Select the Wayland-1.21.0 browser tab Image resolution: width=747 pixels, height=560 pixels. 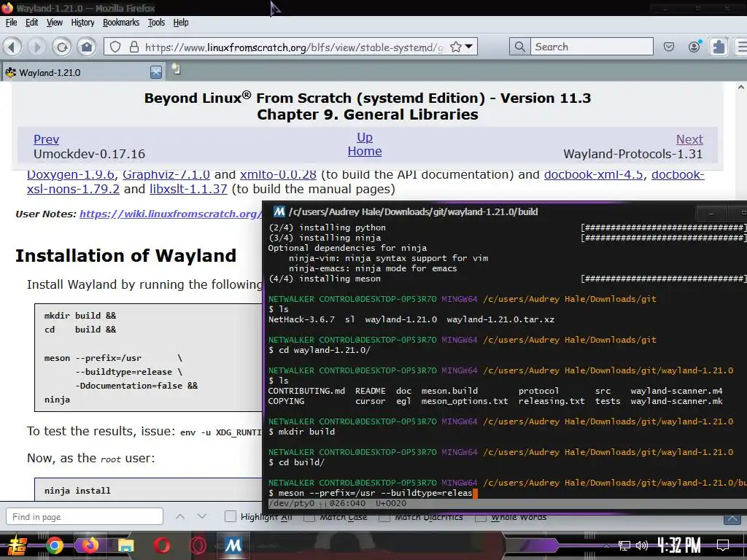tap(82, 72)
